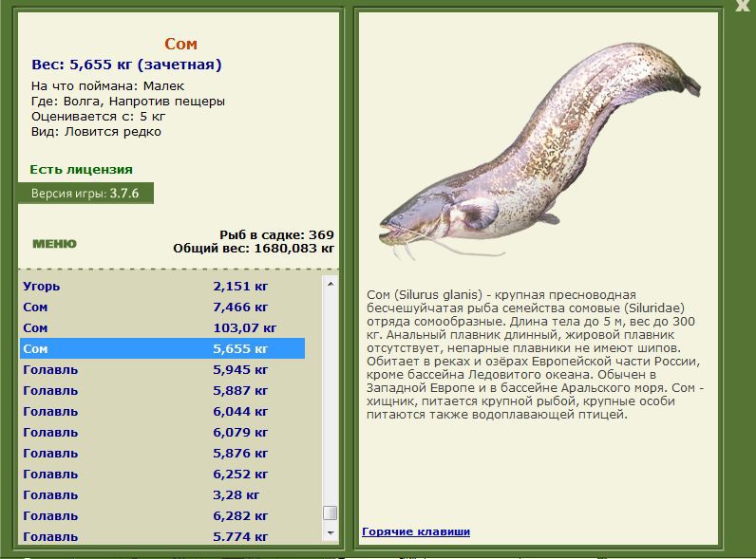The height and width of the screenshot is (559, 756).
Task: Click the fish list scroll down arrow
Action: (x=331, y=532)
